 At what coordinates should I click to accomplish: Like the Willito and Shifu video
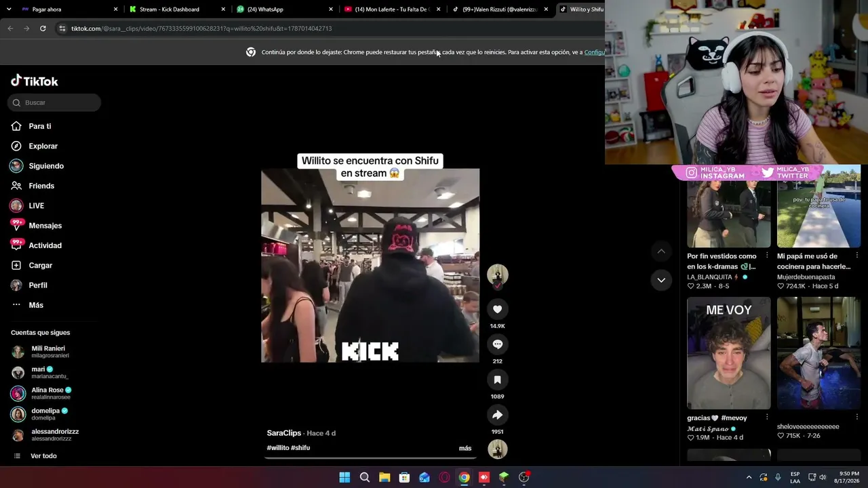click(x=497, y=309)
